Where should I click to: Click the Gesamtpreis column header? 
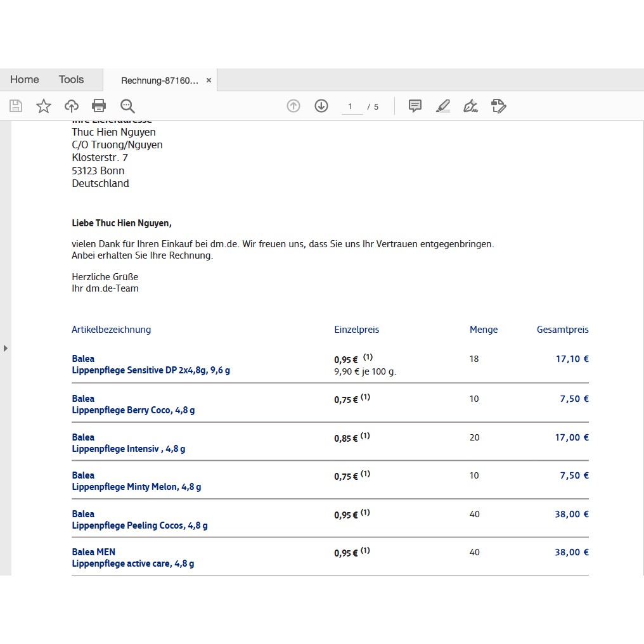[562, 330]
